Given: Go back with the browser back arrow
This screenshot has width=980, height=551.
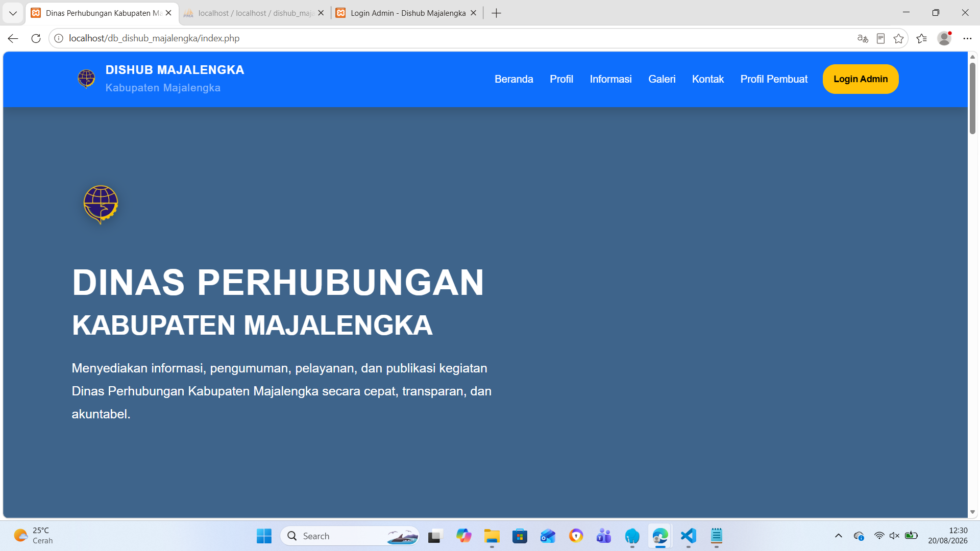Looking at the screenshot, I should pyautogui.click(x=13, y=38).
